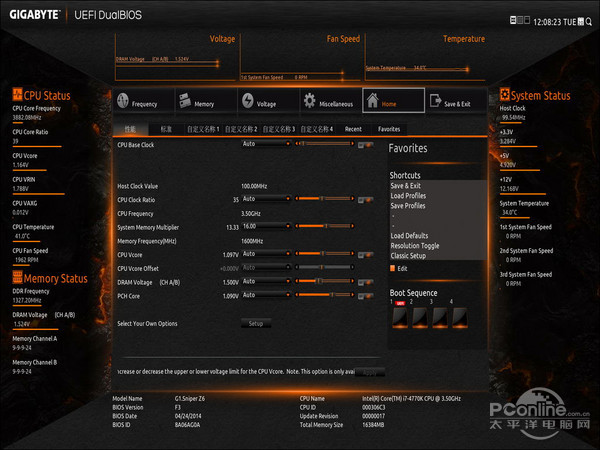Viewport: 600px width, 450px height.
Task: Select the Home house icon
Action: coord(372,101)
